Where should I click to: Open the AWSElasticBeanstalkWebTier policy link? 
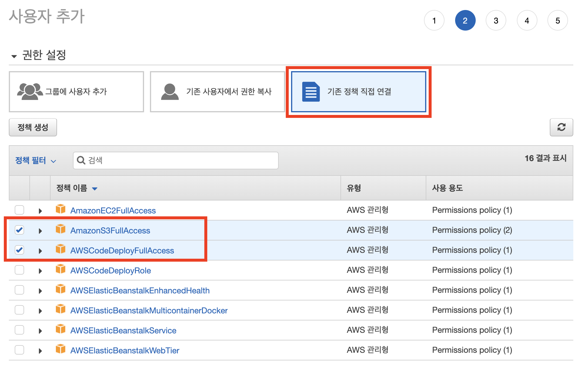pos(125,350)
